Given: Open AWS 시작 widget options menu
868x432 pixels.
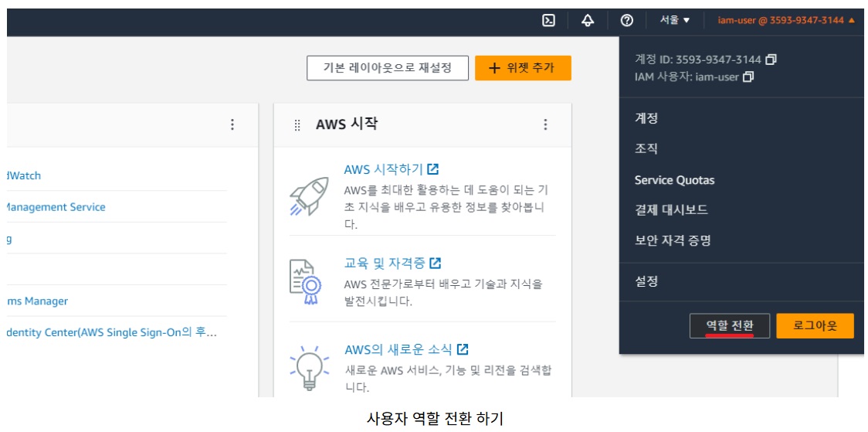Looking at the screenshot, I should coord(545,124).
